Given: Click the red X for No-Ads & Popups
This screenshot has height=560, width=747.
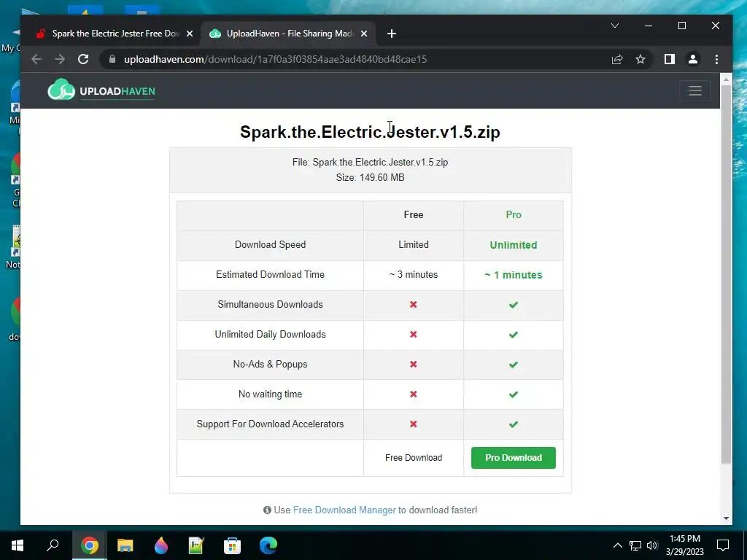Looking at the screenshot, I should click(x=414, y=365).
